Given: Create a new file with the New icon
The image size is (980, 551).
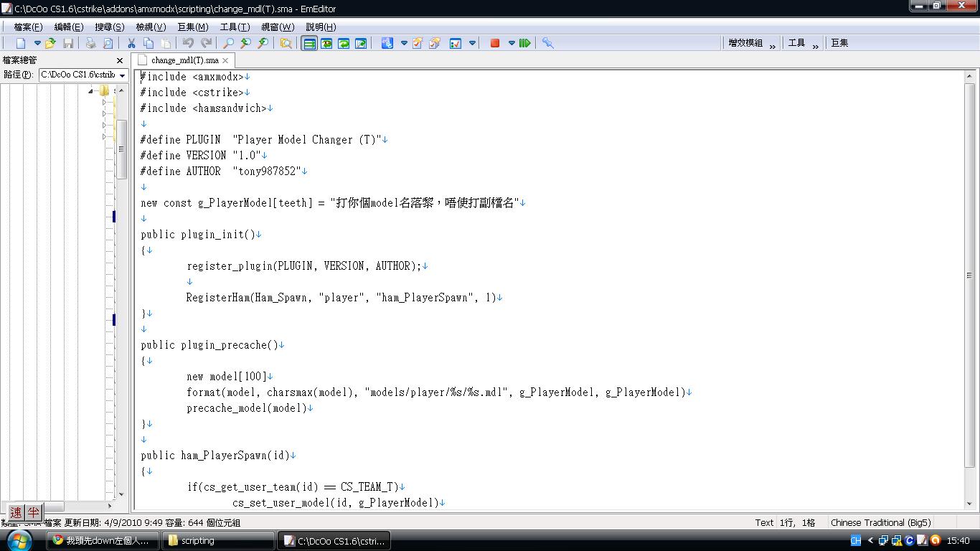Looking at the screenshot, I should [21, 43].
